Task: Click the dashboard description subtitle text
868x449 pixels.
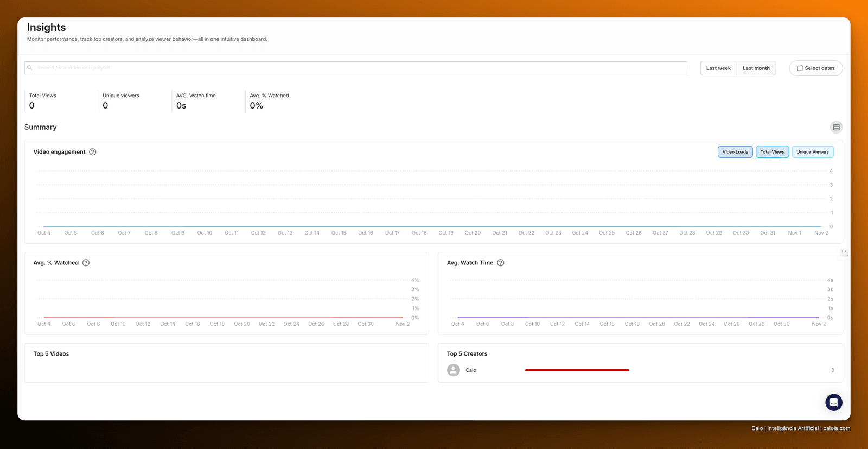Action: tap(147, 39)
